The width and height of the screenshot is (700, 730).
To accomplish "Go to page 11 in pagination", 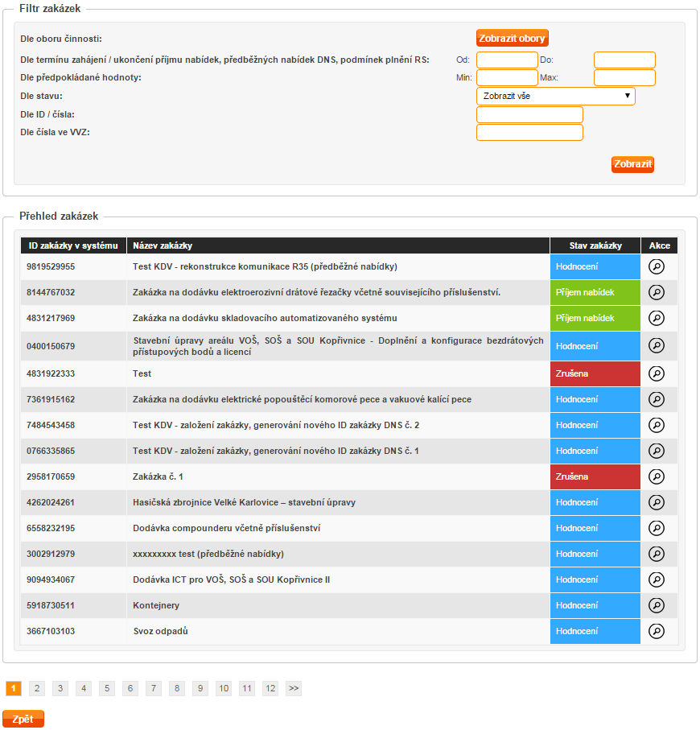I will [247, 688].
